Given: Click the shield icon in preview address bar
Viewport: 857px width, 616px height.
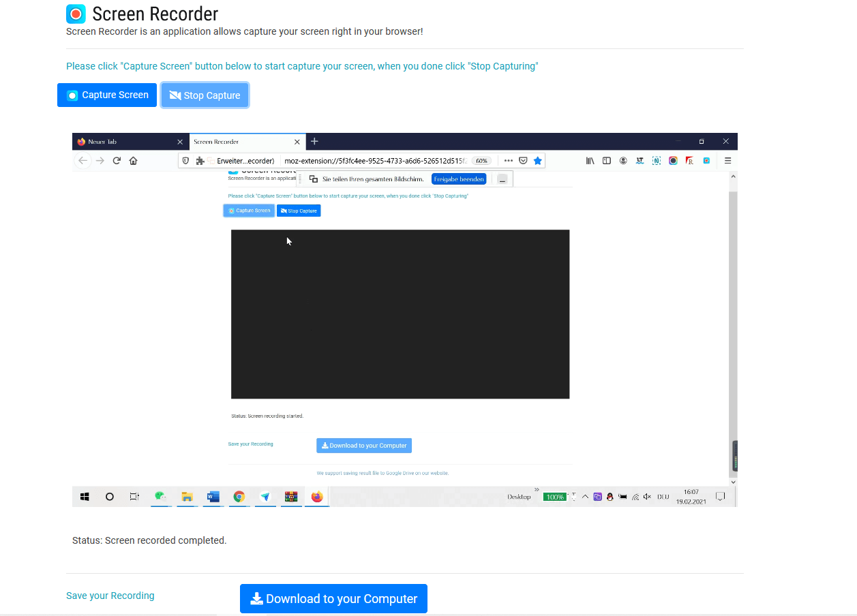Looking at the screenshot, I should coord(186,161).
